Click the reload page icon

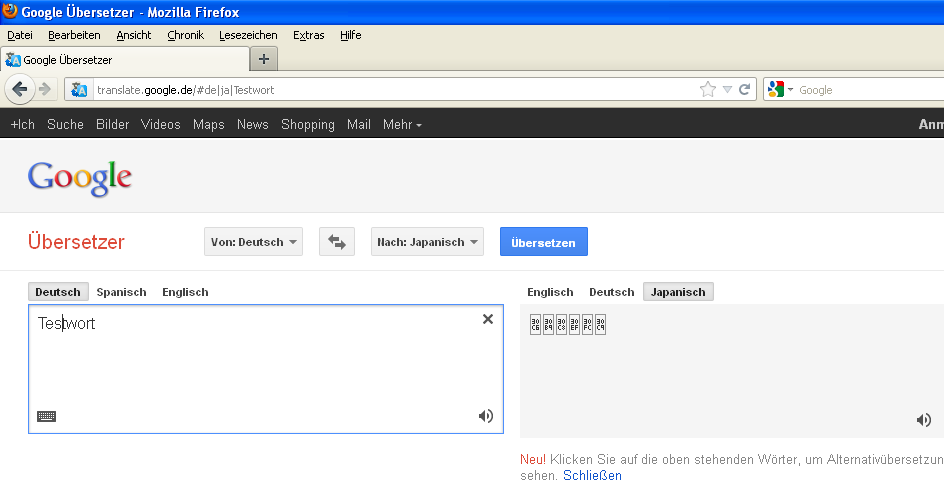click(745, 90)
